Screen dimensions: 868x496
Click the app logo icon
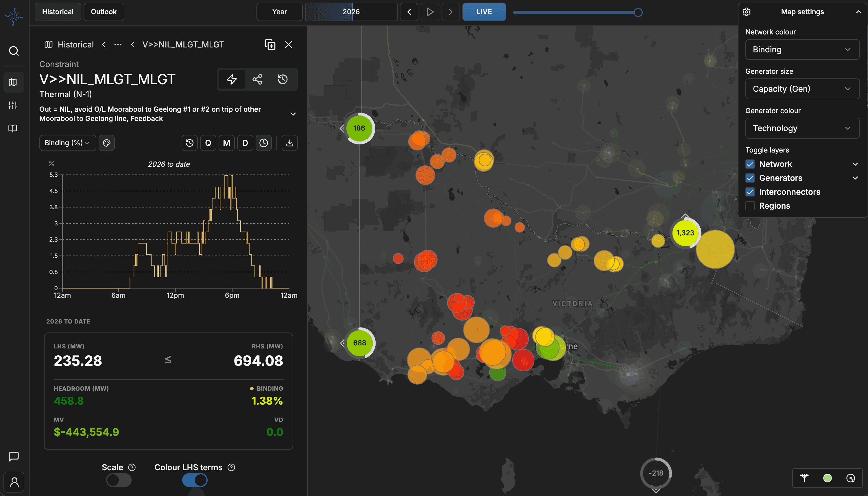tap(14, 16)
